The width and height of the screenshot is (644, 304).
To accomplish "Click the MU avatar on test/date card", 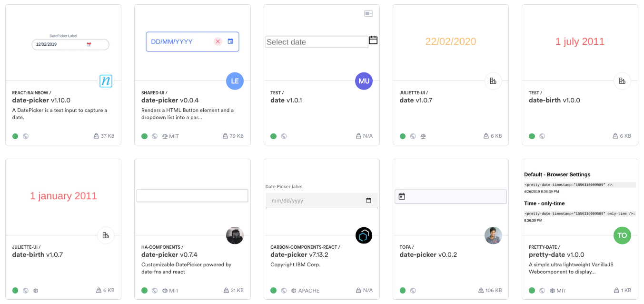I will (364, 81).
